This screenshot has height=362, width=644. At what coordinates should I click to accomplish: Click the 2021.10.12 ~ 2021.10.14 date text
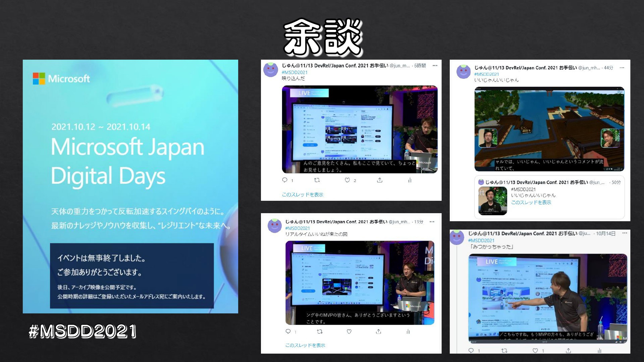pyautogui.click(x=101, y=127)
